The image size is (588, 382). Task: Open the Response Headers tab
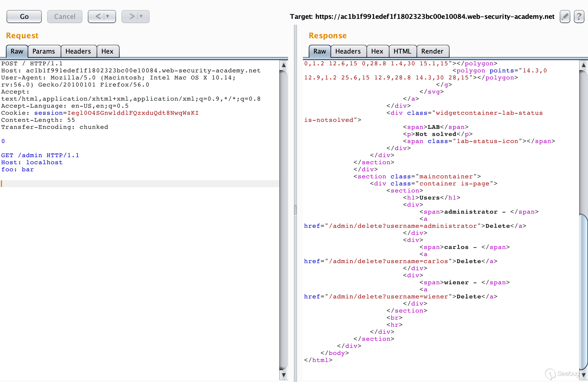pyautogui.click(x=348, y=51)
